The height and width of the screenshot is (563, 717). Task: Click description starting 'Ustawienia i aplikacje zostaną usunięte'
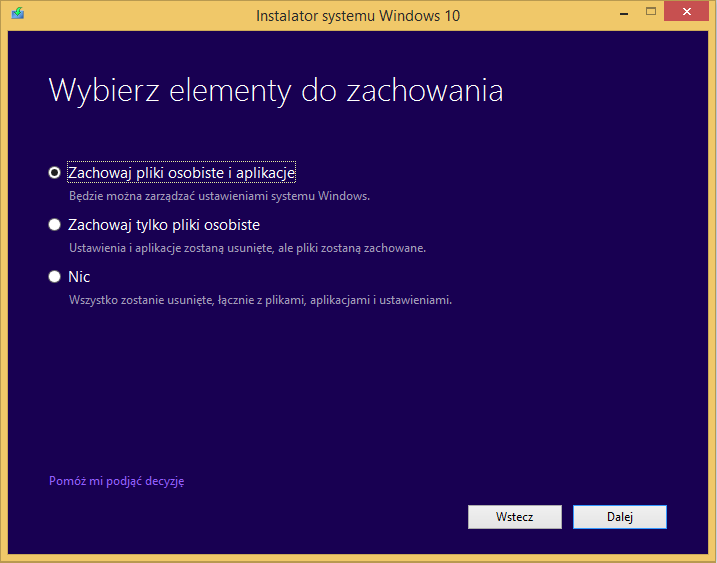coord(247,248)
